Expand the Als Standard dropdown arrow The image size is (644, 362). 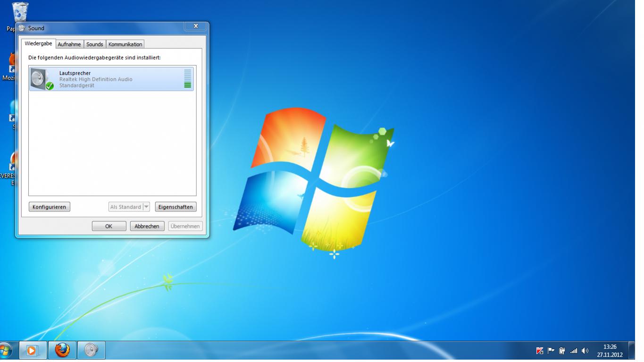tap(146, 207)
